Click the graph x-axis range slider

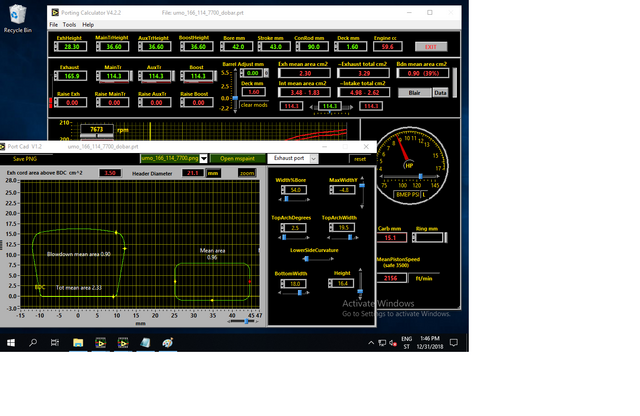(x=243, y=322)
